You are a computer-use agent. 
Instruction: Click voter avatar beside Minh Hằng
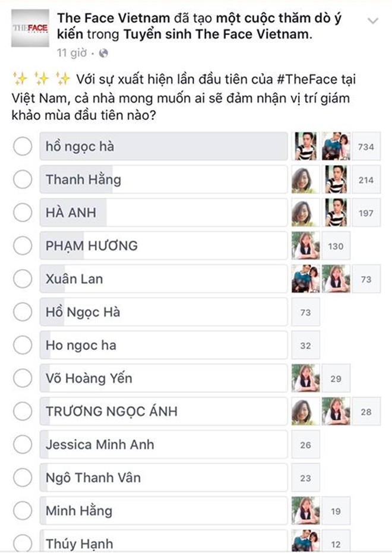pos(306,511)
